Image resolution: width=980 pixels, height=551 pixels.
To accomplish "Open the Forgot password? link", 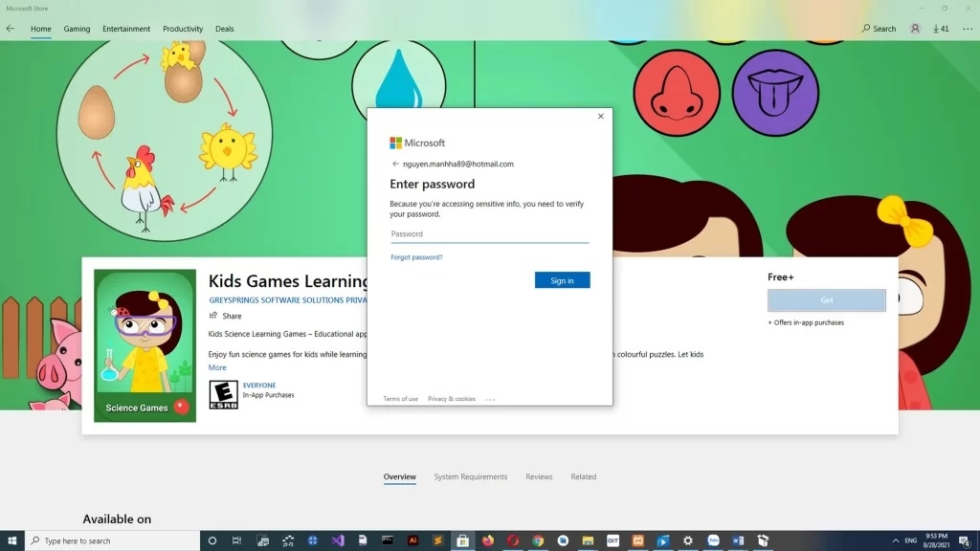I will [x=416, y=256].
